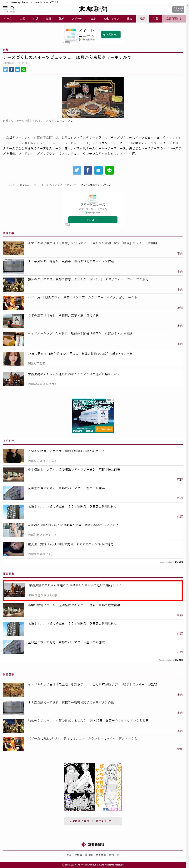The image size is (189, 868).
Task: Click the large LINE share icon below article
Action: click(109, 170)
